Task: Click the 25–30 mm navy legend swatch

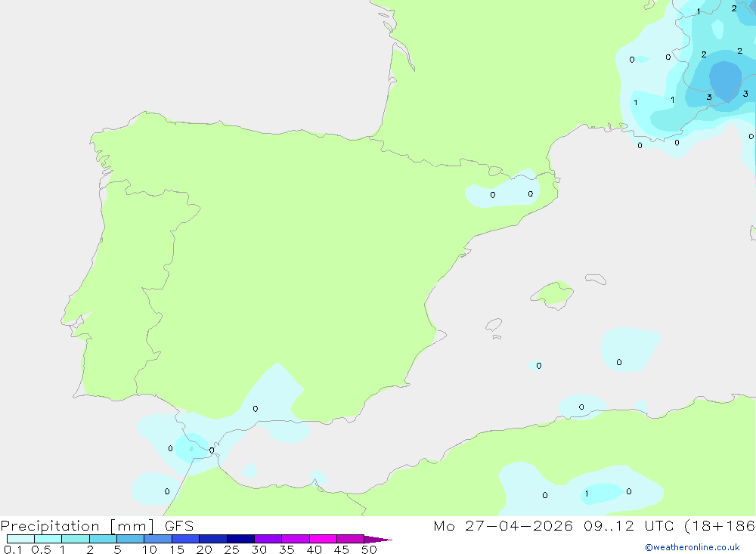Action: click(240, 539)
